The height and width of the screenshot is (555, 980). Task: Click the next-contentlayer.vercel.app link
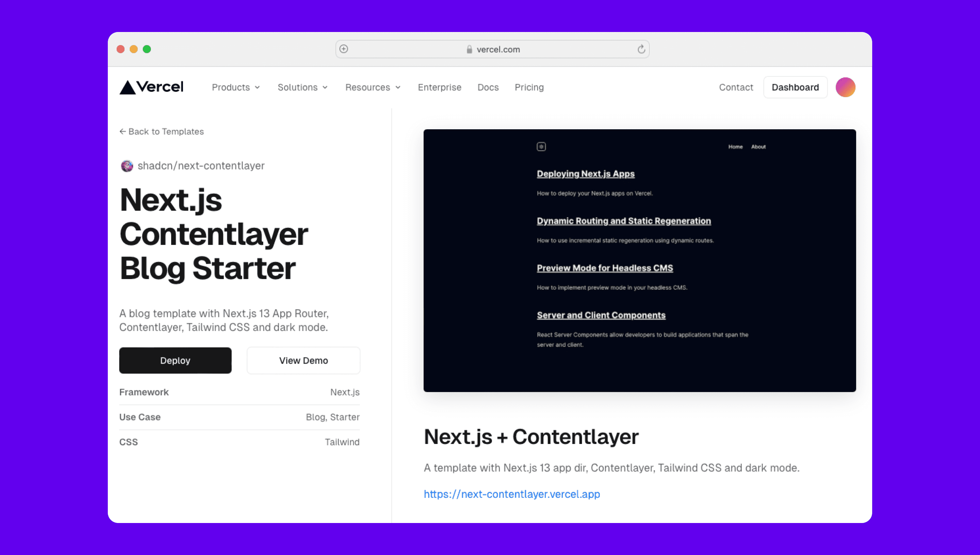coord(512,494)
